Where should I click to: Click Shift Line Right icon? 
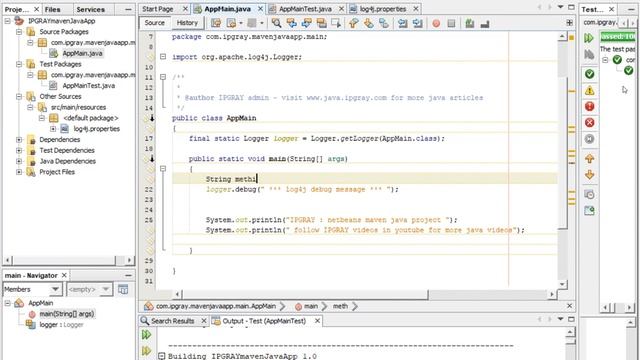(418, 23)
